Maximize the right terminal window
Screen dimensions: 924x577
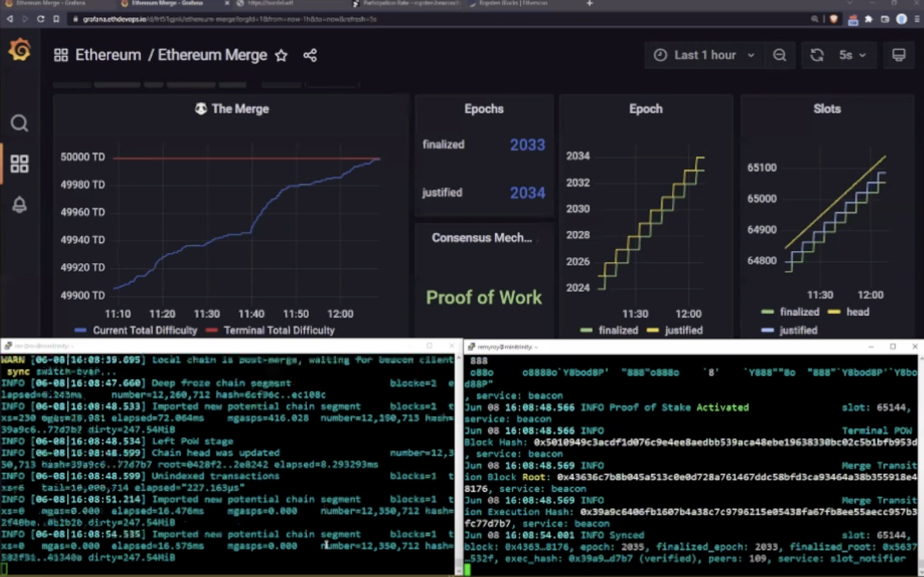[x=893, y=346]
